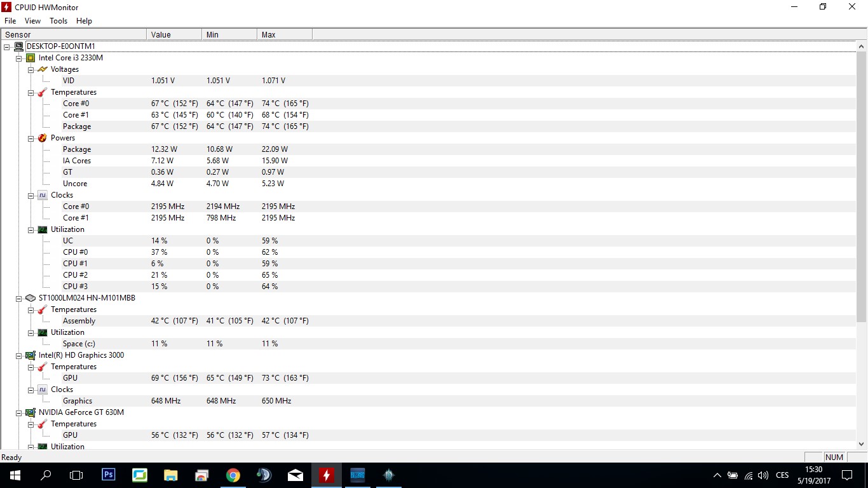
Task: Click the Clocks icon under Intel HD Graphics
Action: tap(43, 390)
